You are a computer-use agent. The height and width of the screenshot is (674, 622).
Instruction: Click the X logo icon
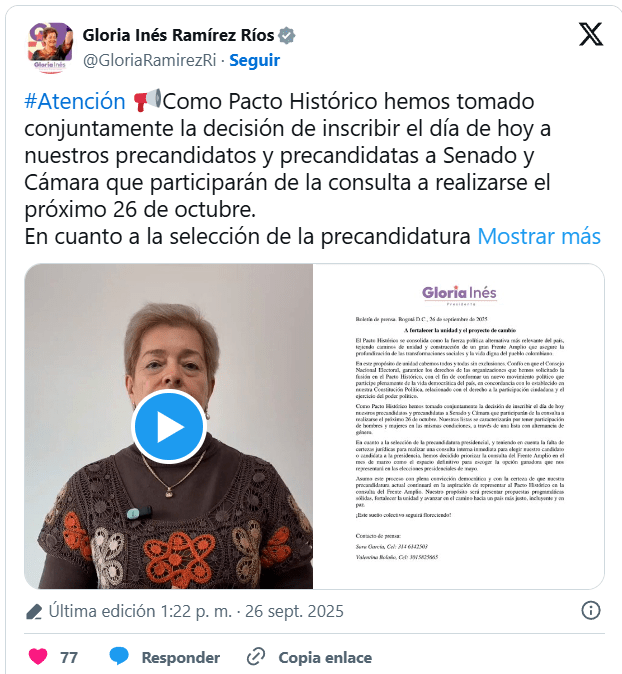point(591,34)
